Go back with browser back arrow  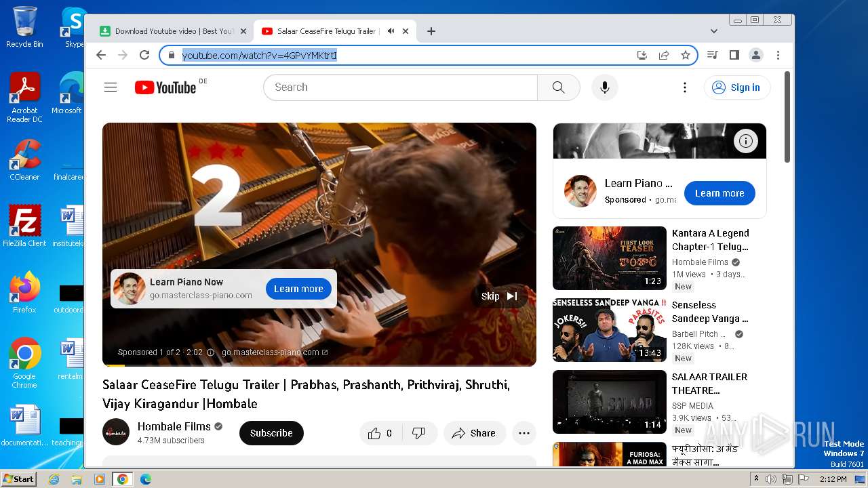point(101,55)
